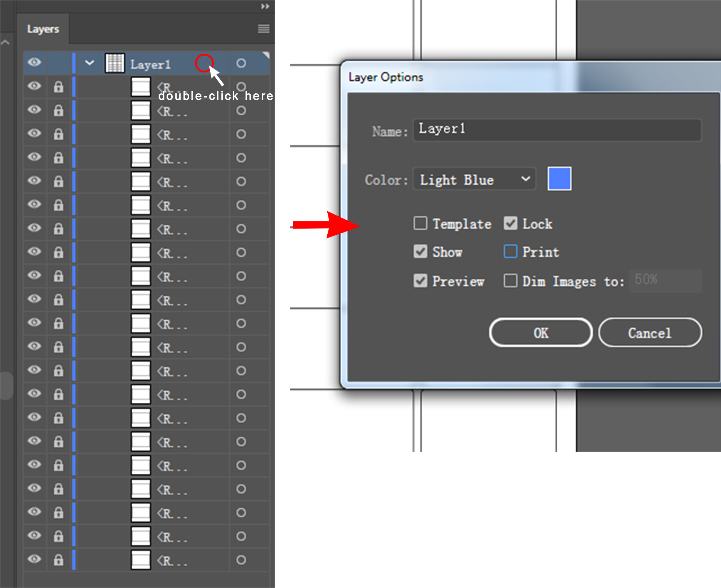Collapse Layer1 with its chevron arrow

(x=89, y=63)
